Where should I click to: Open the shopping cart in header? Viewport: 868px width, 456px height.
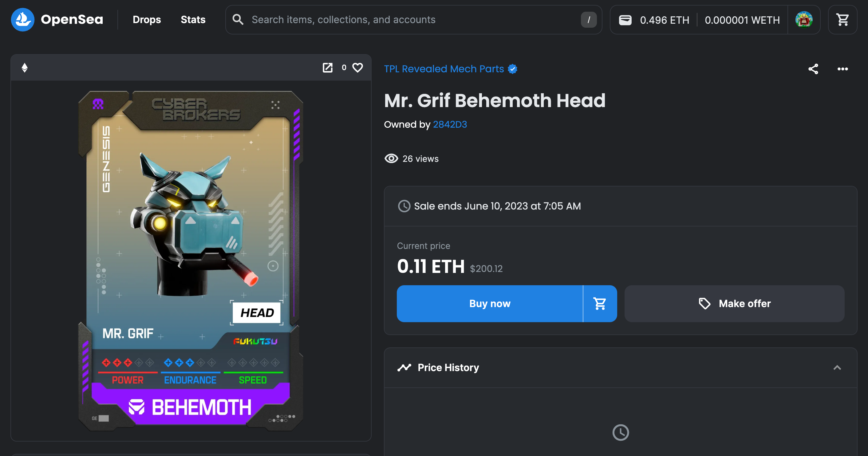point(842,20)
